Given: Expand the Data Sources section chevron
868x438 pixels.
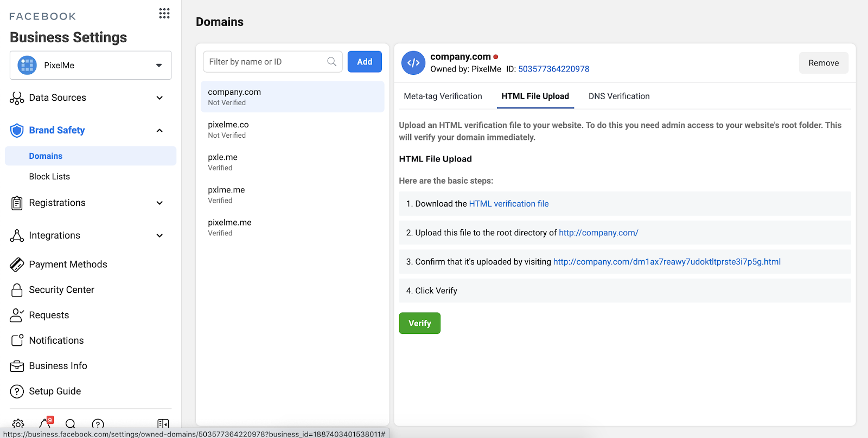Looking at the screenshot, I should pos(159,98).
